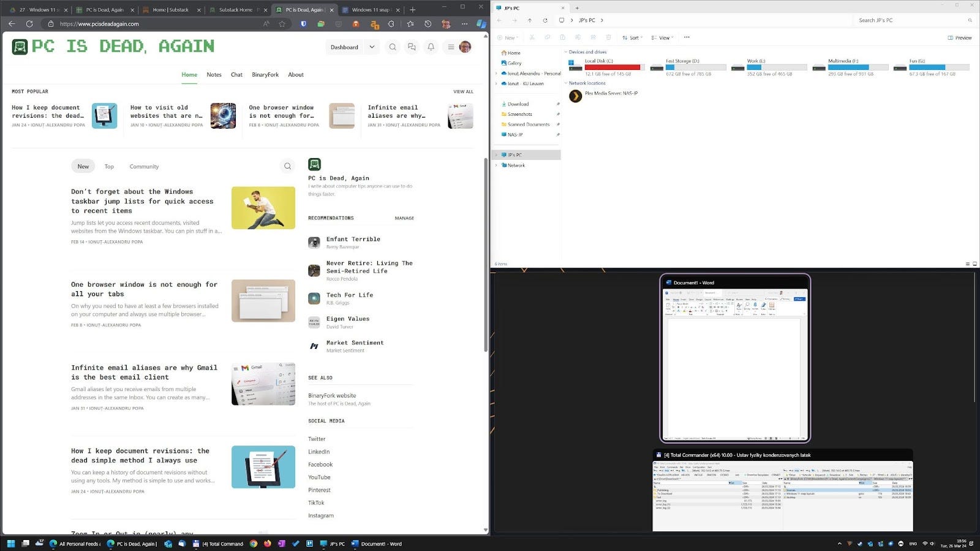Switch to the Notes tab
Image resolution: width=980 pixels, height=551 pixels.
click(214, 75)
